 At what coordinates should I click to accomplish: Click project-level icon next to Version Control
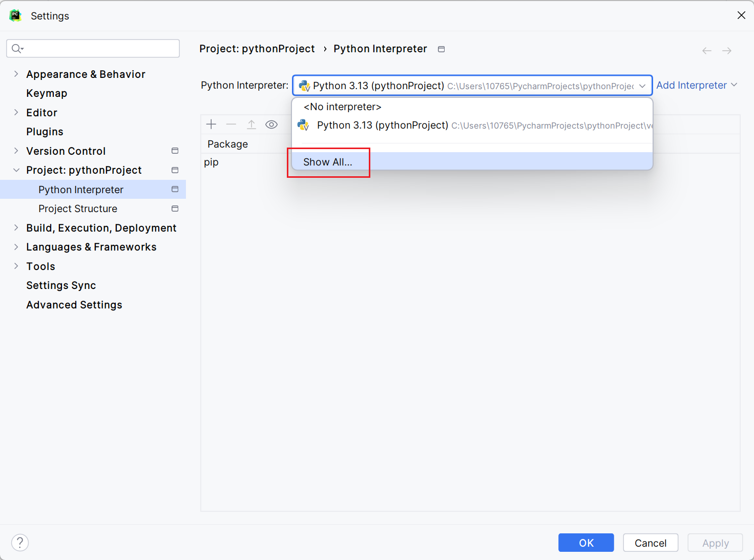pyautogui.click(x=175, y=151)
